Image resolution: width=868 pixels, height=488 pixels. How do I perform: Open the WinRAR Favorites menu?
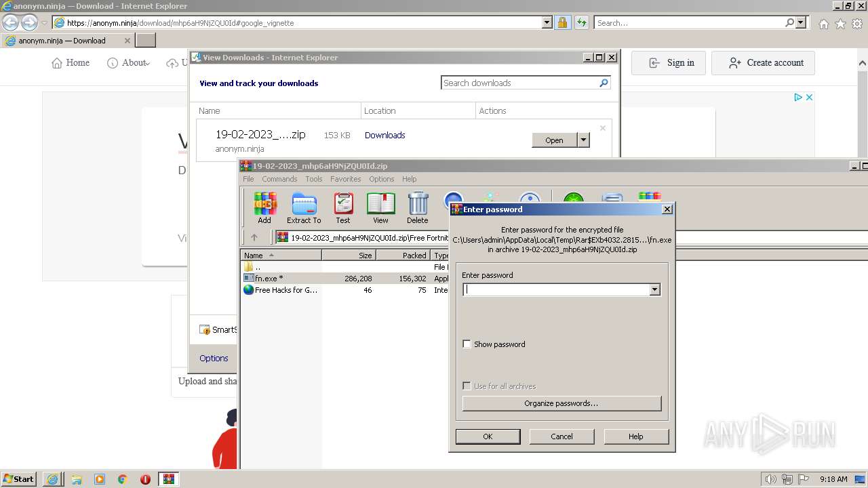tap(346, 179)
